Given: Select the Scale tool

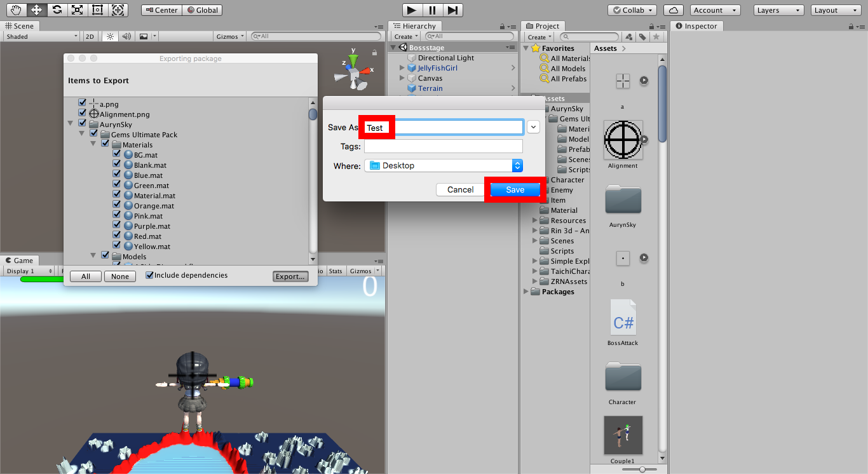Looking at the screenshot, I should (77, 10).
